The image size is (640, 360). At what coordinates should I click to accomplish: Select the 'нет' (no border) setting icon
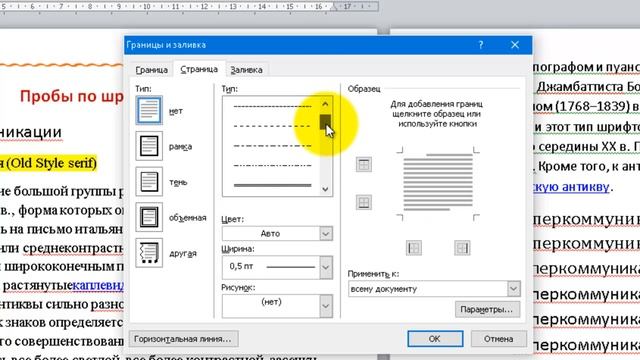pos(149,110)
